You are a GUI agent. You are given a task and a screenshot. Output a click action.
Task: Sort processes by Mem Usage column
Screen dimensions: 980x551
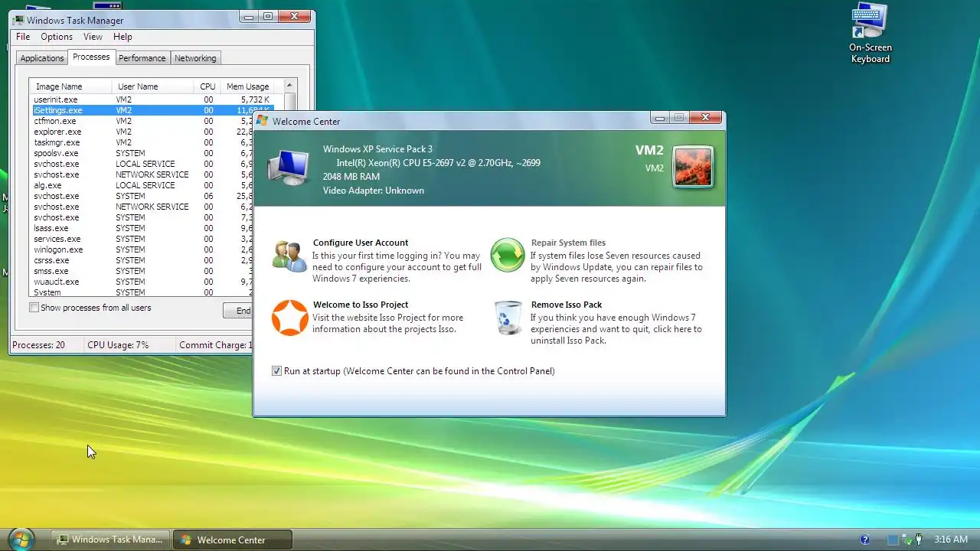[248, 86]
